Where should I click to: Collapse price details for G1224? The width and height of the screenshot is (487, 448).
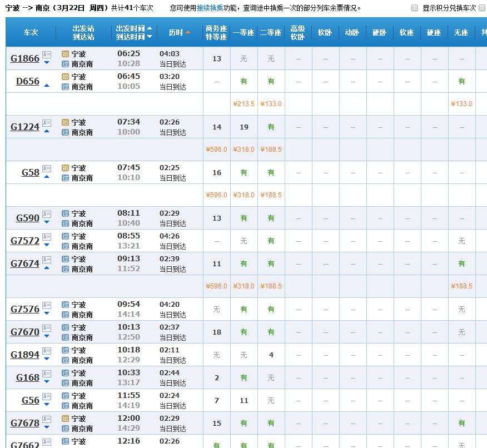(47, 131)
